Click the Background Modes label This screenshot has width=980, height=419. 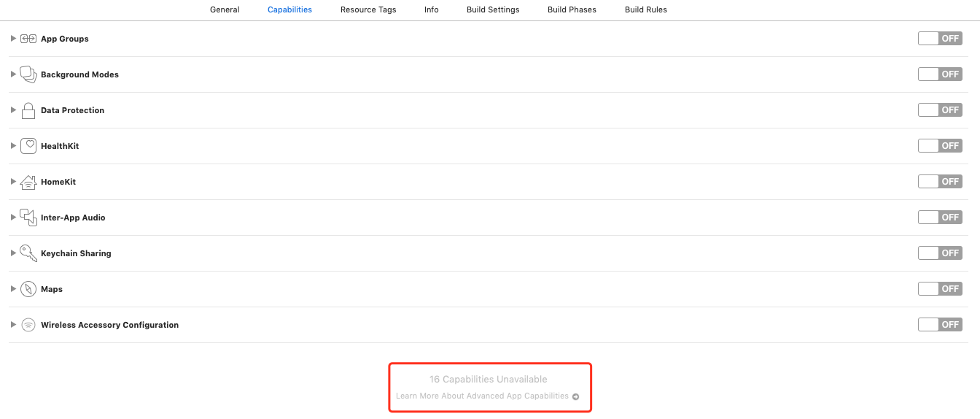(x=79, y=74)
